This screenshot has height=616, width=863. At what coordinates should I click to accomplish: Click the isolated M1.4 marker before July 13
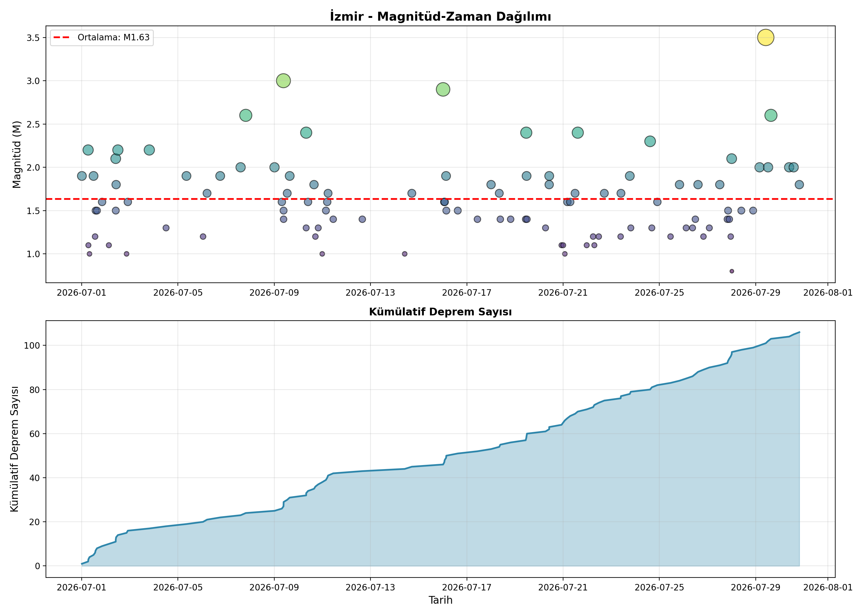pyautogui.click(x=362, y=219)
